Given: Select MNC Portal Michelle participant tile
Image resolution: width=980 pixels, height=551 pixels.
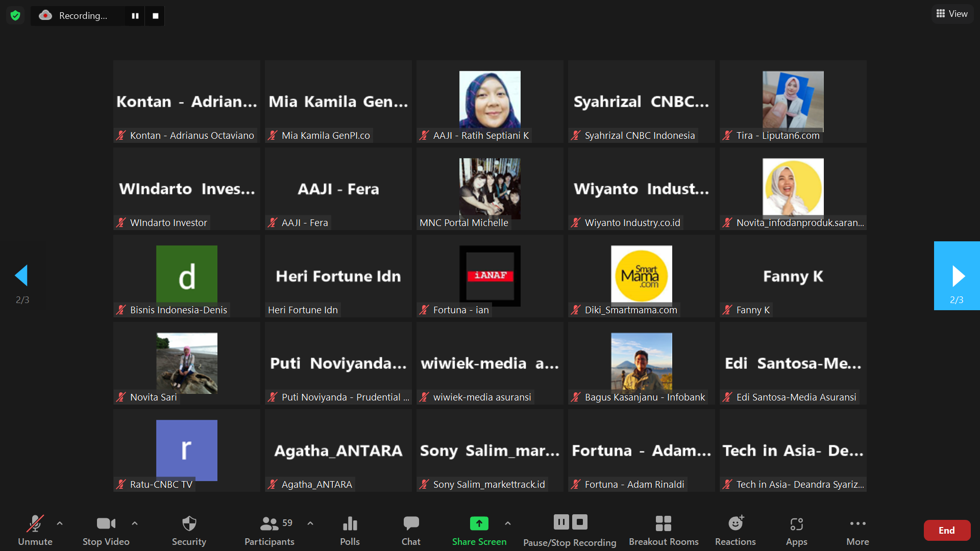Looking at the screenshot, I should (490, 189).
